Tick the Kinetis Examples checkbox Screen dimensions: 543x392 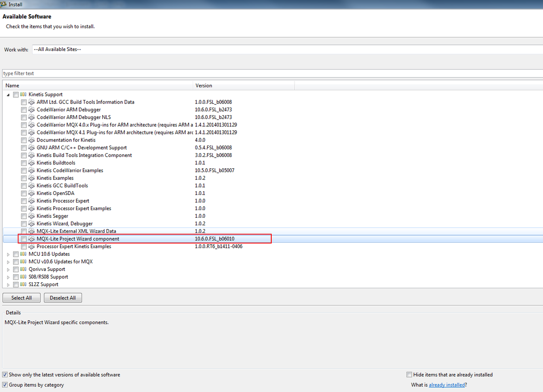[x=23, y=178]
